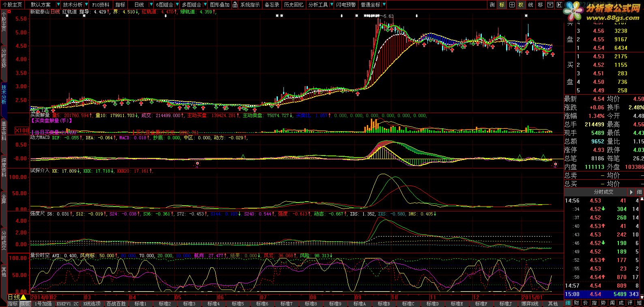Click the 价 price icon at bottom right
The width and height of the screenshot is (644, 307).
pyautogui.click(x=585, y=303)
